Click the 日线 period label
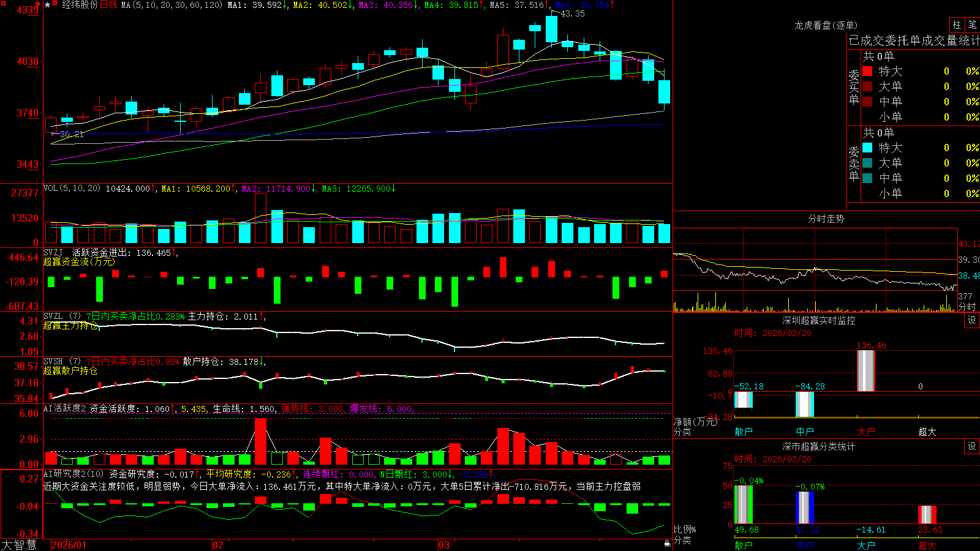 coord(108,5)
